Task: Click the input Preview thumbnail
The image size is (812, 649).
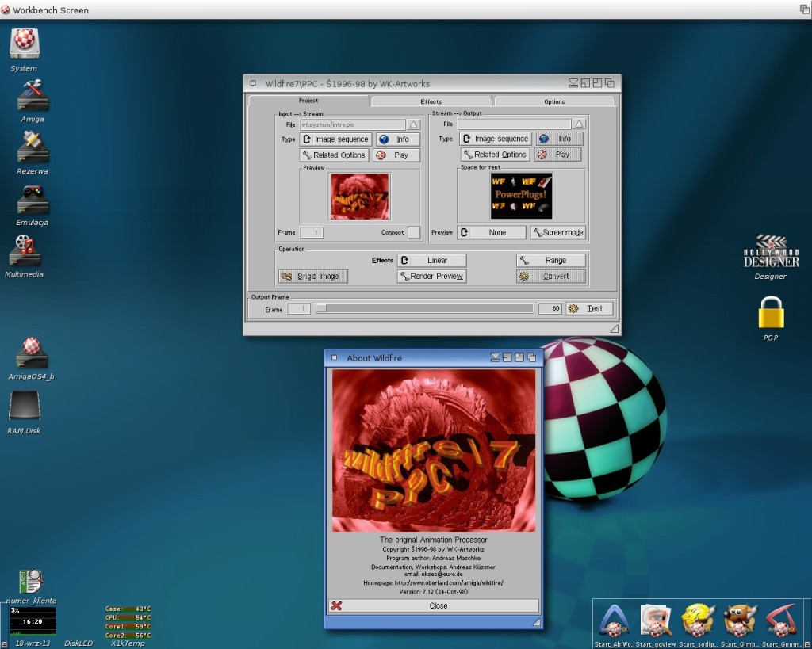Action: click(361, 197)
